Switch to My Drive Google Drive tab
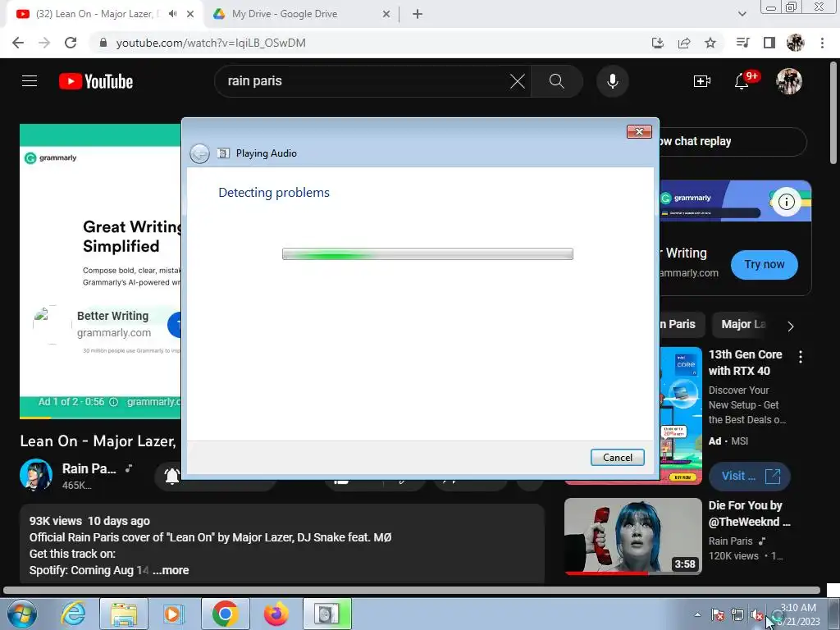Screen dimensions: 840x630 tap(284, 14)
